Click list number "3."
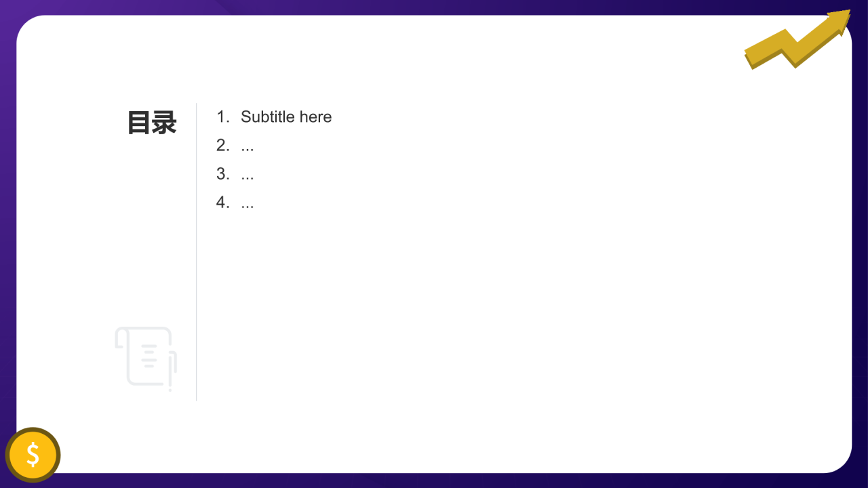868x488 pixels. point(224,174)
